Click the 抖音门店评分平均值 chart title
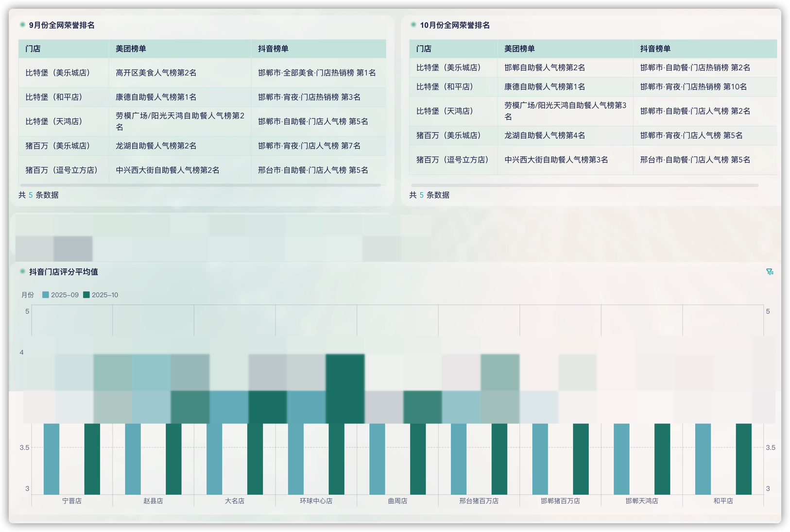The image size is (790, 532). (x=64, y=272)
